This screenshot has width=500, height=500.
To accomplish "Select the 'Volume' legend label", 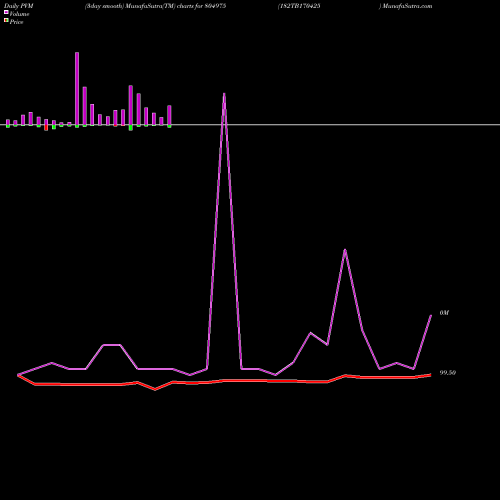I will tap(19, 14).
